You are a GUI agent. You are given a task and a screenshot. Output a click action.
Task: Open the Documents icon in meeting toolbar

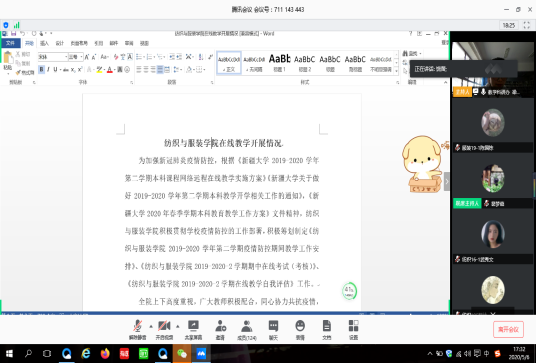click(x=326, y=330)
